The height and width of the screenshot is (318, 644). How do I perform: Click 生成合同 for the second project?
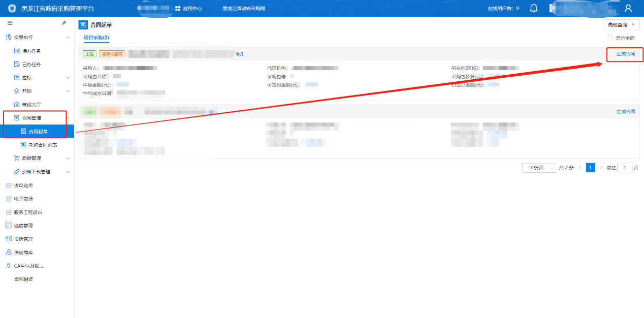point(625,112)
